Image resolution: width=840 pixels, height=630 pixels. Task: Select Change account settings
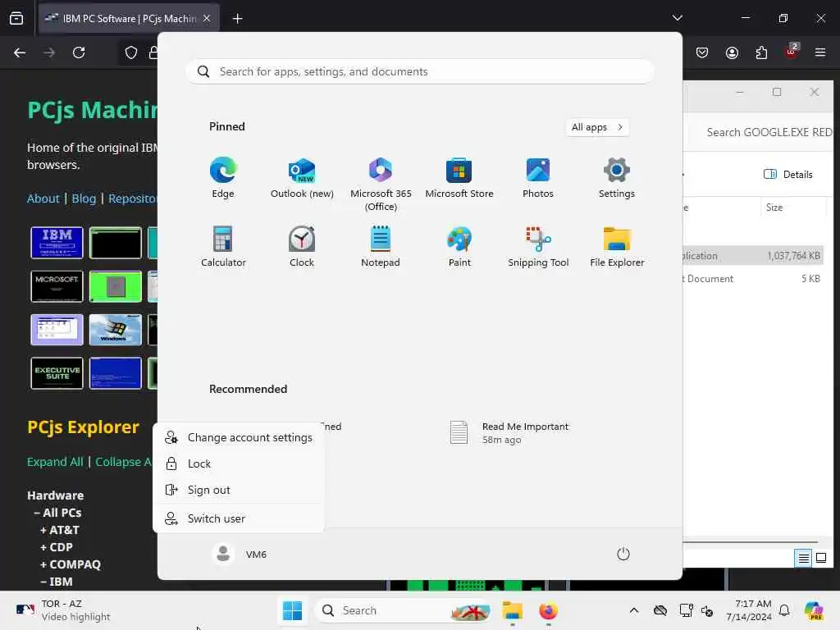(239, 438)
